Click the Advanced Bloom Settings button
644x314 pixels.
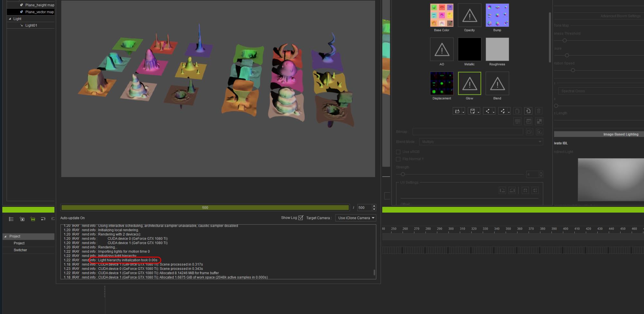620,16
